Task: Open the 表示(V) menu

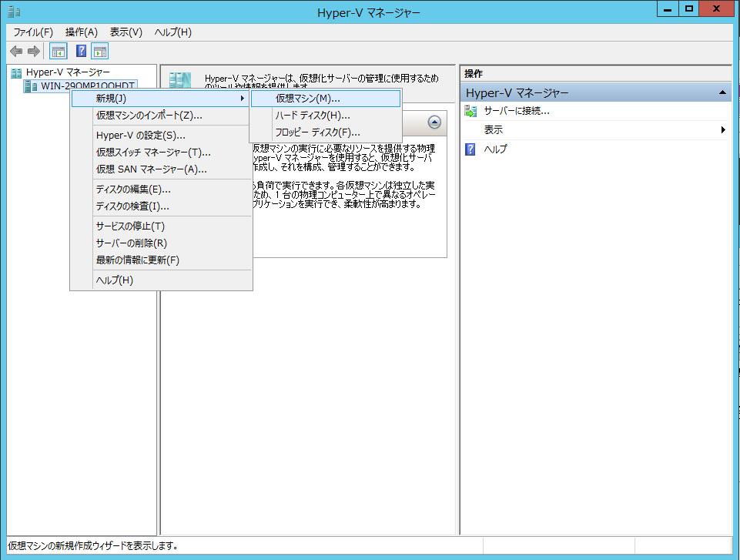Action: 126,32
